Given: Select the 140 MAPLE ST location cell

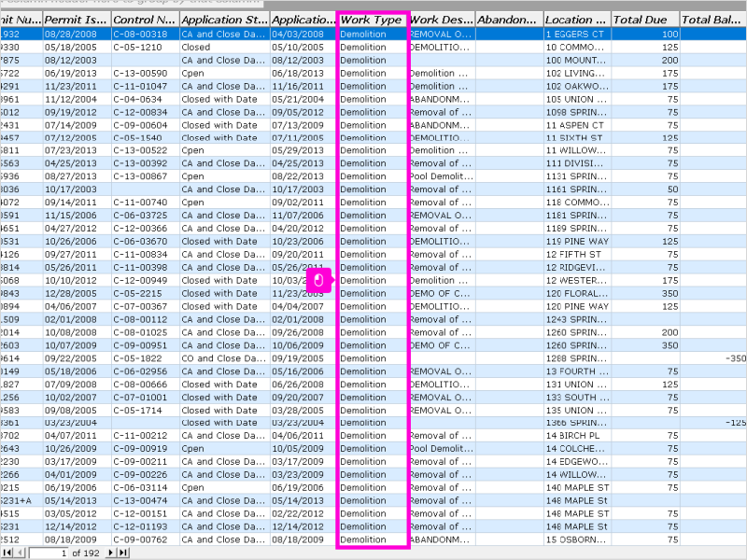Looking at the screenshot, I should pos(577,487).
